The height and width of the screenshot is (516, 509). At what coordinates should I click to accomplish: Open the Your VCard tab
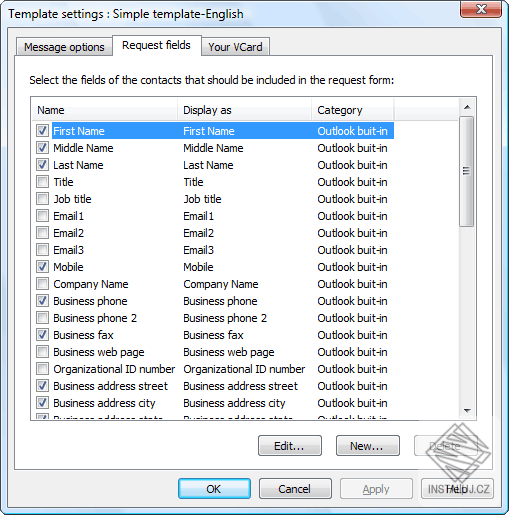pos(235,47)
